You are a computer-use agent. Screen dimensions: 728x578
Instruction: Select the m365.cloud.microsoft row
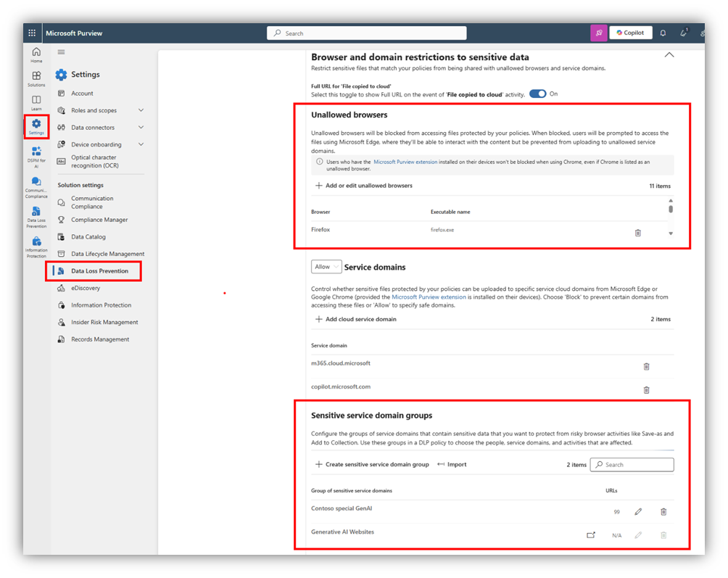click(x=492, y=366)
